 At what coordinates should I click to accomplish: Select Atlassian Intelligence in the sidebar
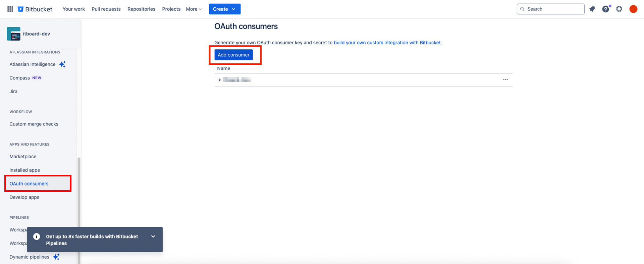tap(33, 64)
